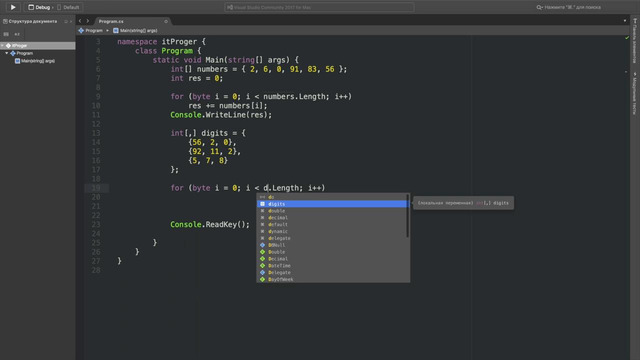
Task: Collapse the Program class node
Action: 7,53
